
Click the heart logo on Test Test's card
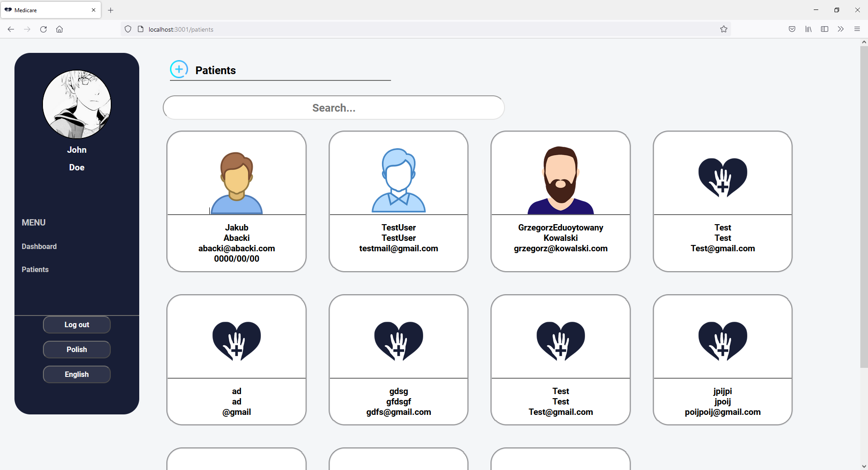coord(722,177)
